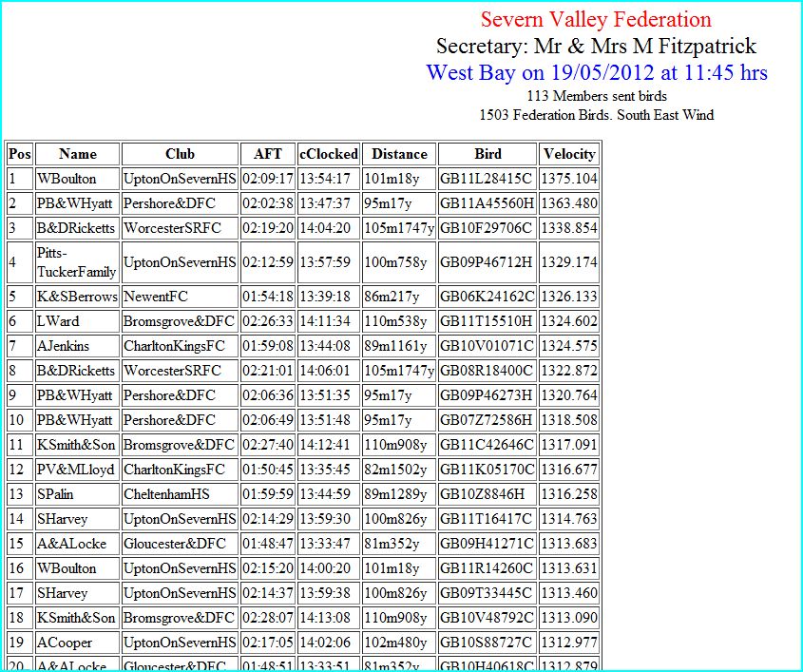The width and height of the screenshot is (803, 672).
Task: Click the Pershore&DFC cell in row 2
Action: point(181,203)
